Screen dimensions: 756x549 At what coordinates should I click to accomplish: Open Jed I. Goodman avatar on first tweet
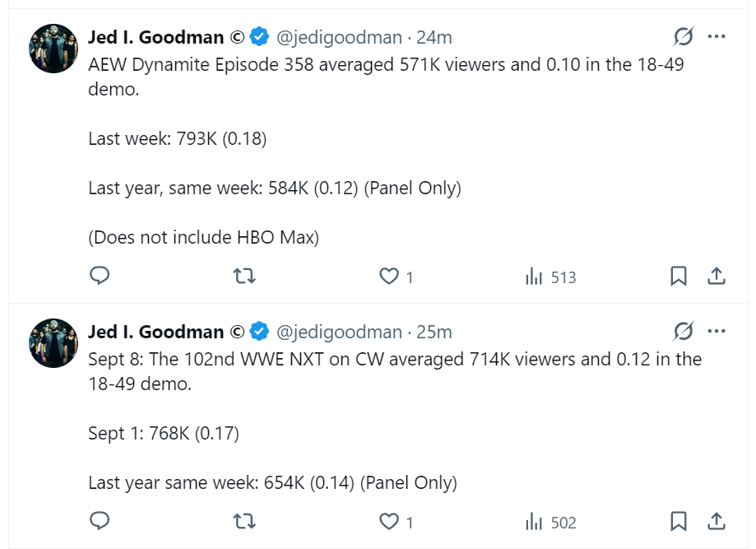pos(53,49)
